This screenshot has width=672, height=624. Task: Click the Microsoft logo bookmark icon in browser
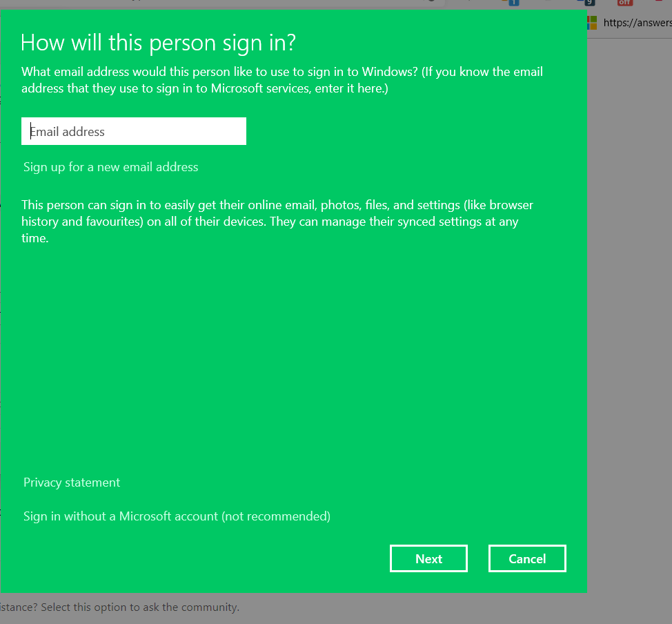pyautogui.click(x=592, y=22)
